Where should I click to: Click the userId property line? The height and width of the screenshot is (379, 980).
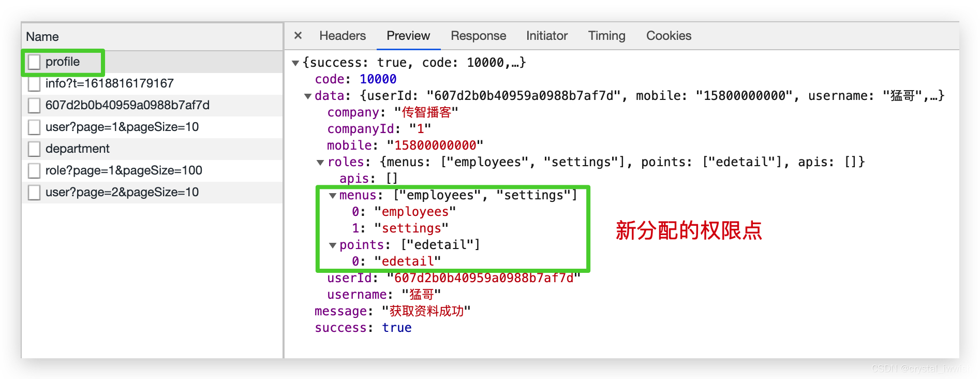click(454, 278)
